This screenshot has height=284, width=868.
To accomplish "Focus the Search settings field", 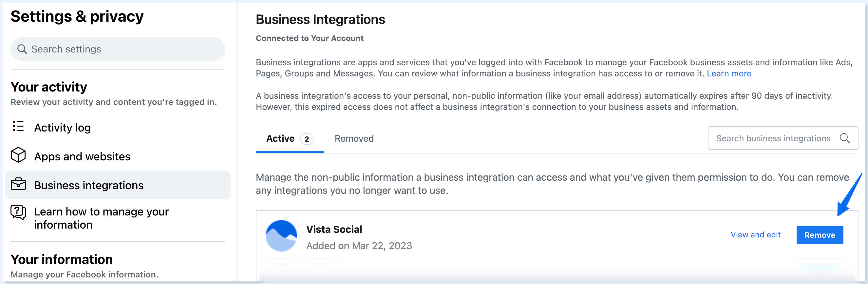I will point(118,49).
